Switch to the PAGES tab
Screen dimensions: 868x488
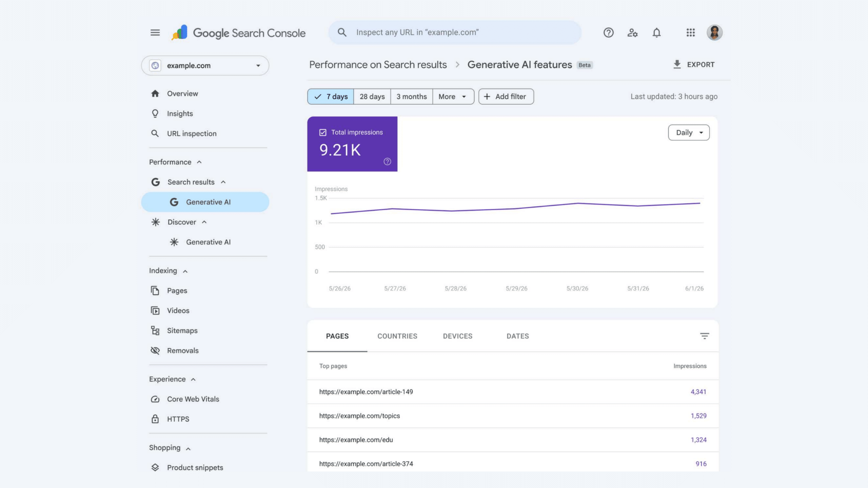click(x=337, y=336)
